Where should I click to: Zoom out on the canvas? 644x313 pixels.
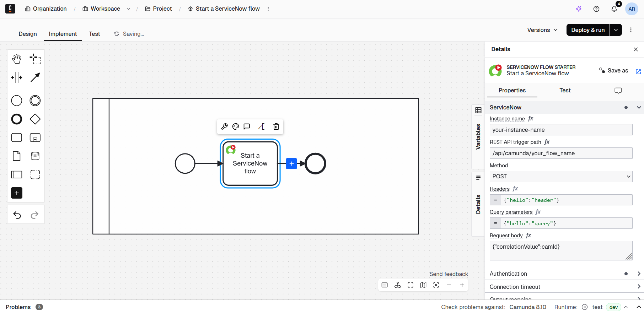click(449, 285)
